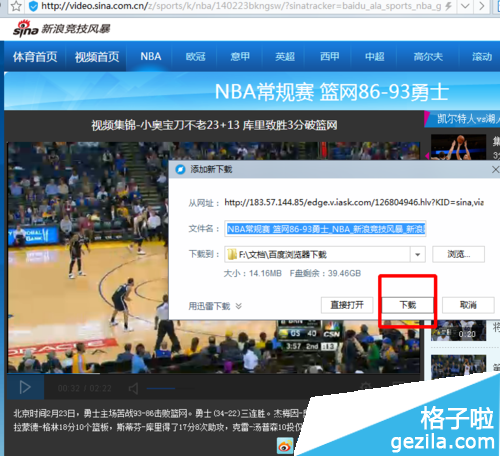Click the 下载 button
Screen dimensions: 500x456
(x=408, y=305)
